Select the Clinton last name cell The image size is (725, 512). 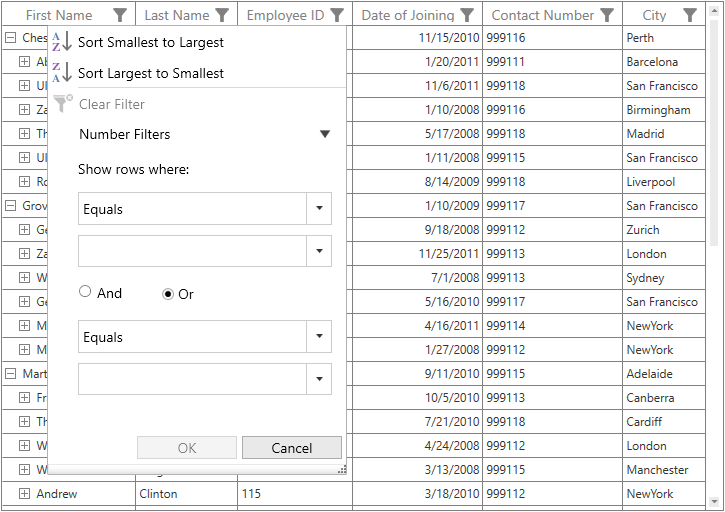[x=186, y=493]
